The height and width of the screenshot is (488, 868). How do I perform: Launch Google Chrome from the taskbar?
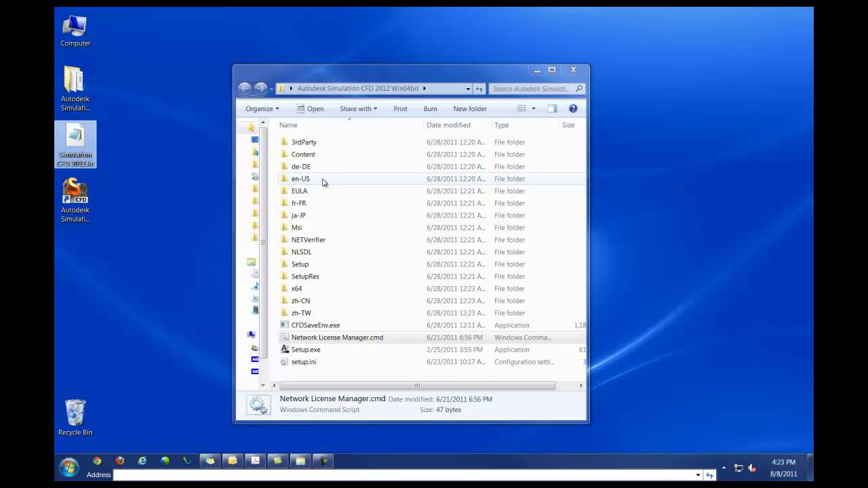pos(97,461)
